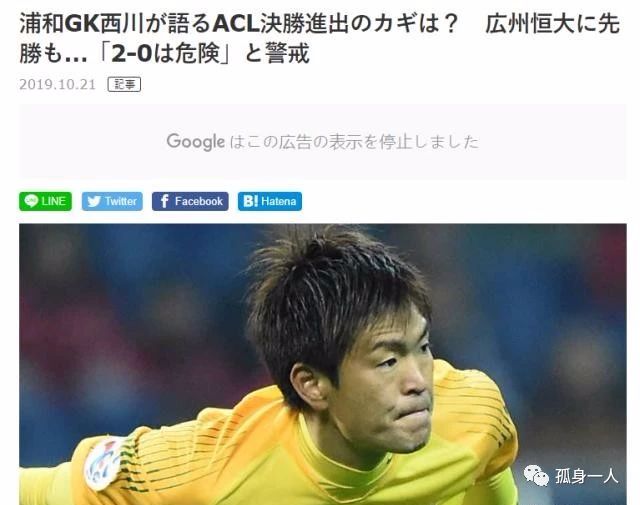Click the WeChat watermark icon on photo
640x505 pixels.
pyautogui.click(x=536, y=476)
